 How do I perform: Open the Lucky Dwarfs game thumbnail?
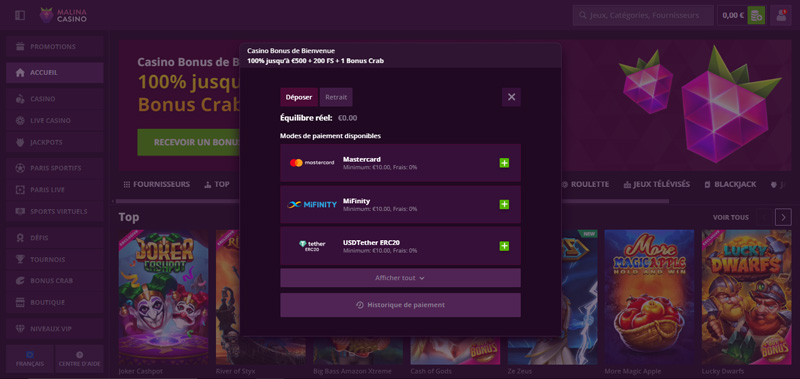tap(746, 297)
